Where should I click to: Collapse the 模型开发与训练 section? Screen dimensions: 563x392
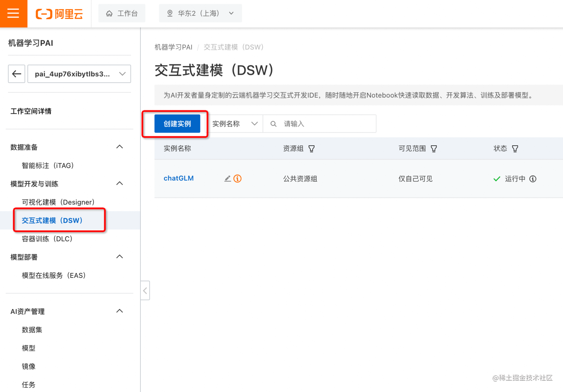(x=119, y=183)
